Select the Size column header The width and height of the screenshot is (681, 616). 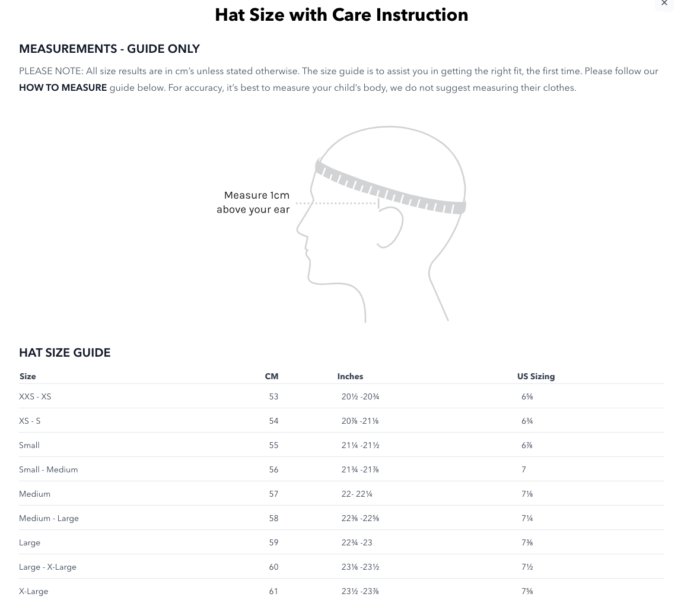click(x=28, y=376)
